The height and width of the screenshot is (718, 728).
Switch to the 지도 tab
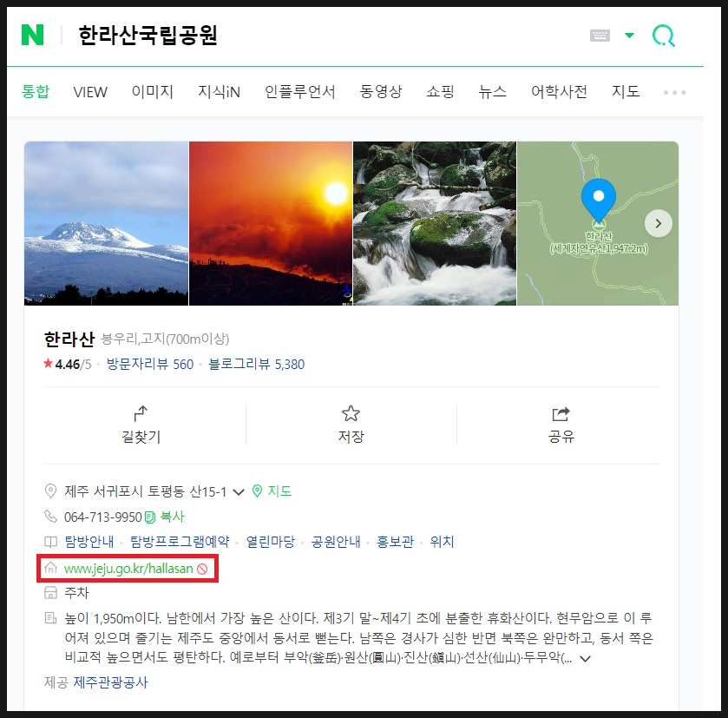(x=626, y=91)
